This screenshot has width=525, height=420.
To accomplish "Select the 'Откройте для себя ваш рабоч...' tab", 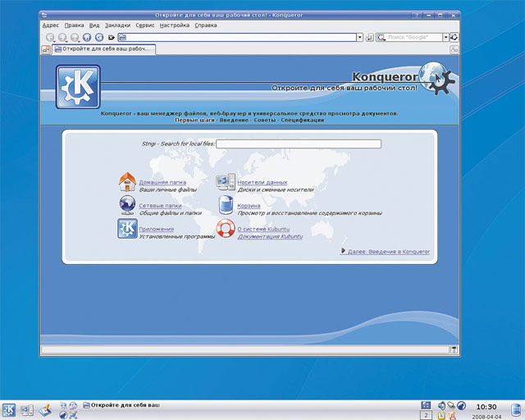I will click(104, 49).
